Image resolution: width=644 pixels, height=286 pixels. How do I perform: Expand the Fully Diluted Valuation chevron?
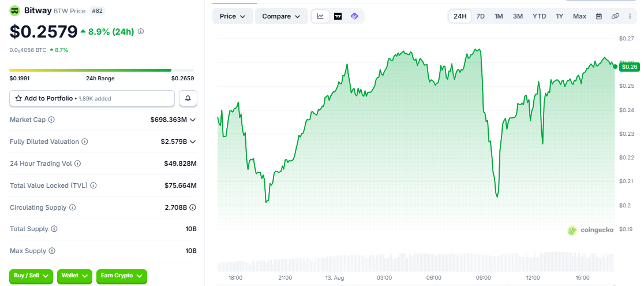tap(193, 142)
